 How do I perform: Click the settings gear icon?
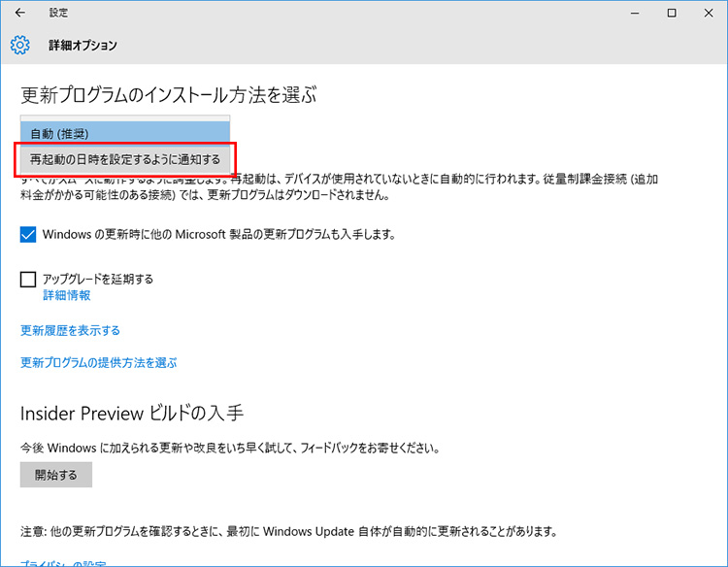tap(20, 46)
